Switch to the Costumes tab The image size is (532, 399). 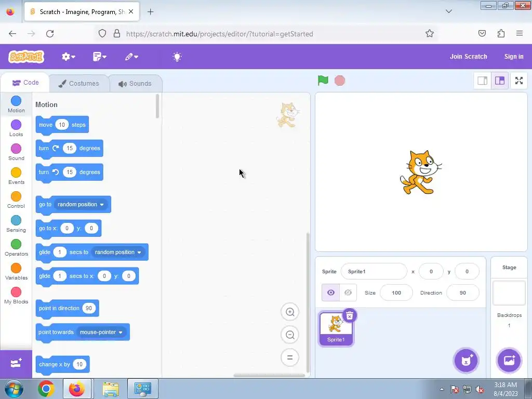(79, 84)
